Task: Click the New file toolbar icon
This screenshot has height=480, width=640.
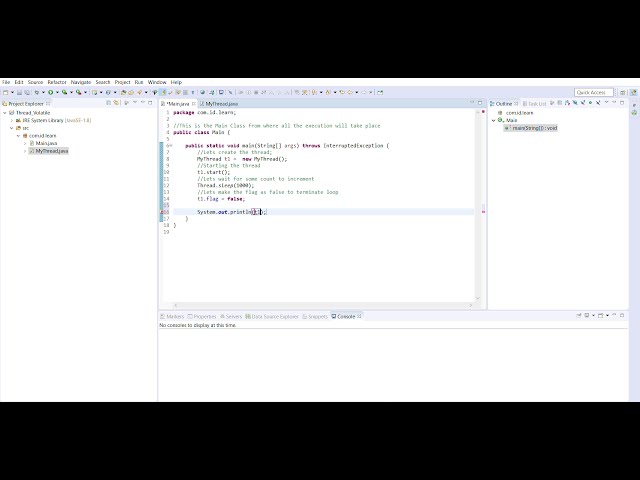Action: (x=5, y=92)
